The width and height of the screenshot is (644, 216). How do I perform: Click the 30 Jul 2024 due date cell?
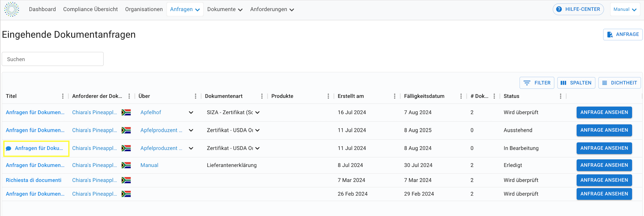(418, 165)
